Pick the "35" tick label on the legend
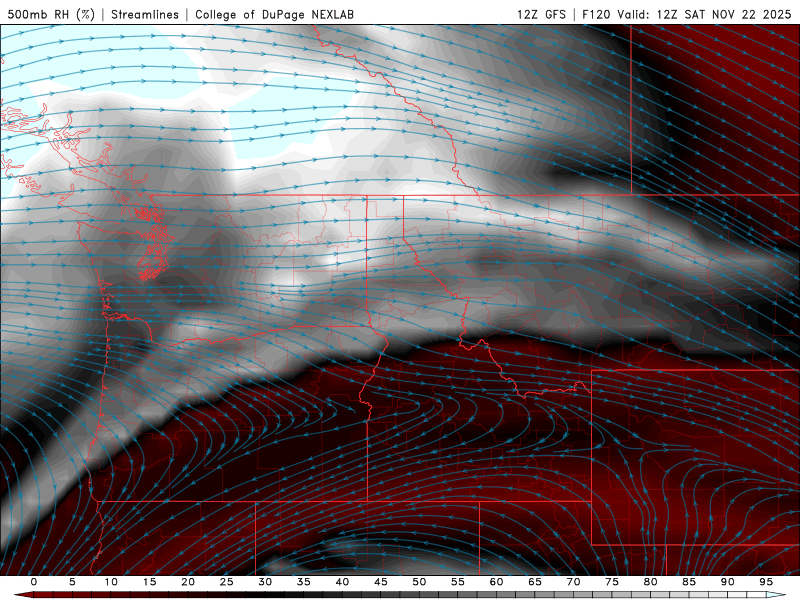800x600 pixels. [x=304, y=582]
